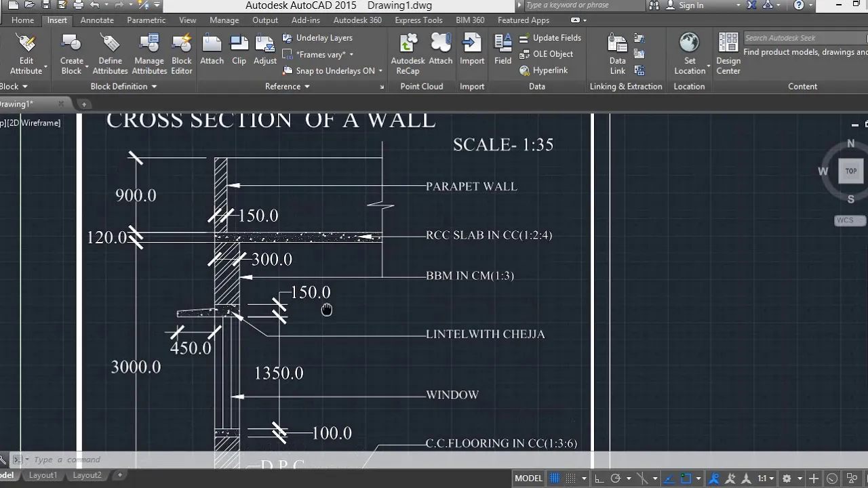Toggle annotation objects visibility
Image resolution: width=868 pixels, height=488 pixels.
pyautogui.click(x=713, y=479)
